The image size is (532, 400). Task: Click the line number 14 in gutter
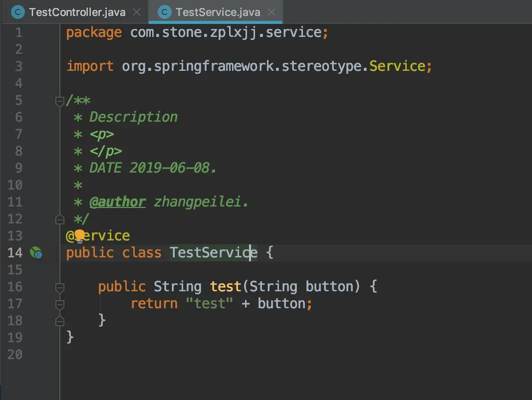click(x=15, y=253)
